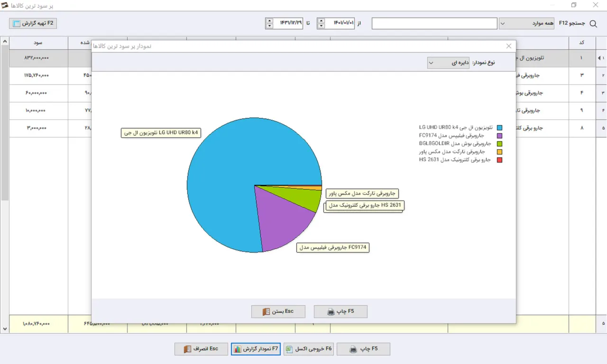Click the start date field 1401/01/01

[340, 23]
